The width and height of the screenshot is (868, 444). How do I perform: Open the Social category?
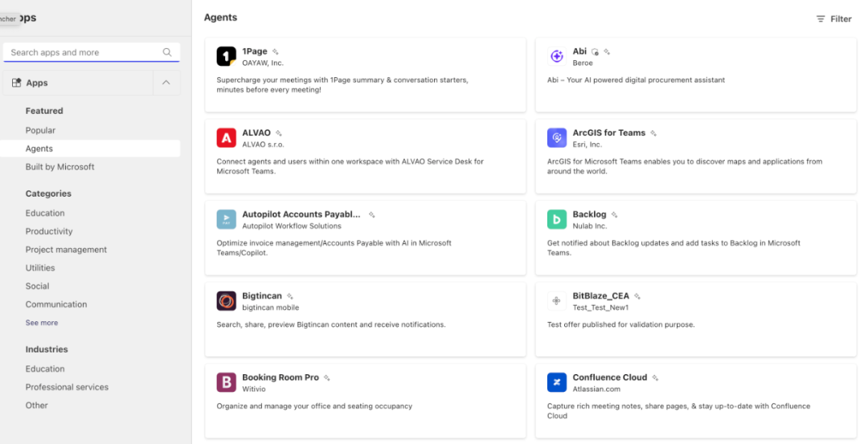pyautogui.click(x=37, y=286)
